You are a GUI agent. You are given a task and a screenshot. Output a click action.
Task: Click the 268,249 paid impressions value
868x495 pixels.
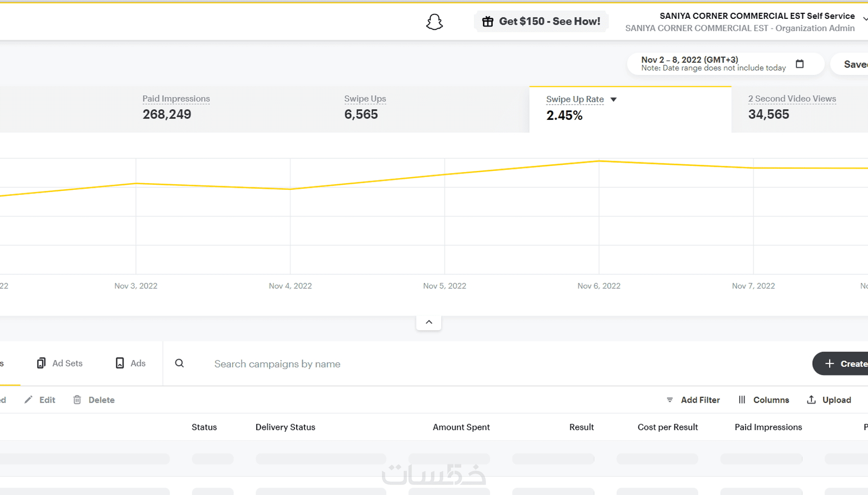coord(167,114)
